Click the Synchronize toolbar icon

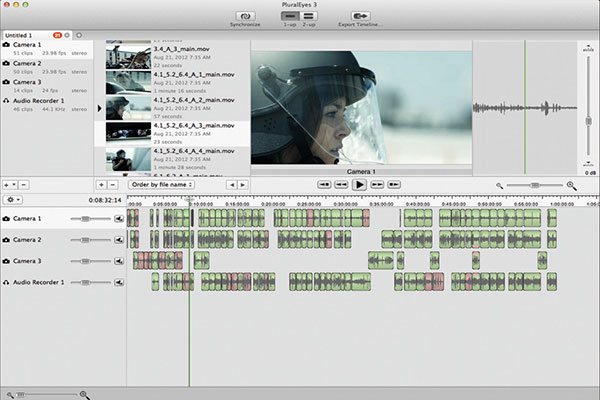245,16
